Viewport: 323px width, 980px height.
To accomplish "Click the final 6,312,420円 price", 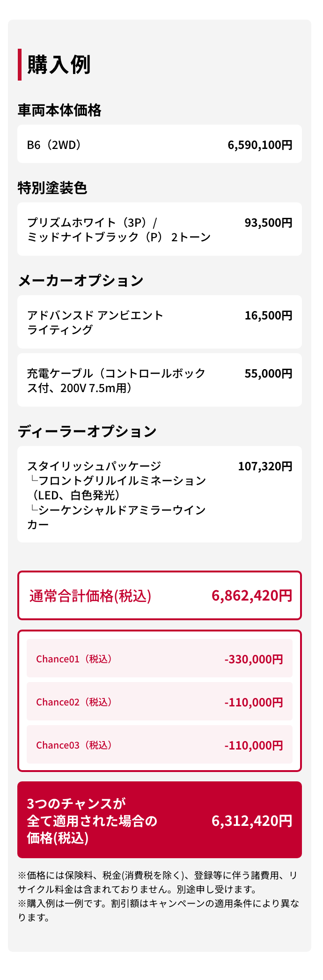I will 252,821.
